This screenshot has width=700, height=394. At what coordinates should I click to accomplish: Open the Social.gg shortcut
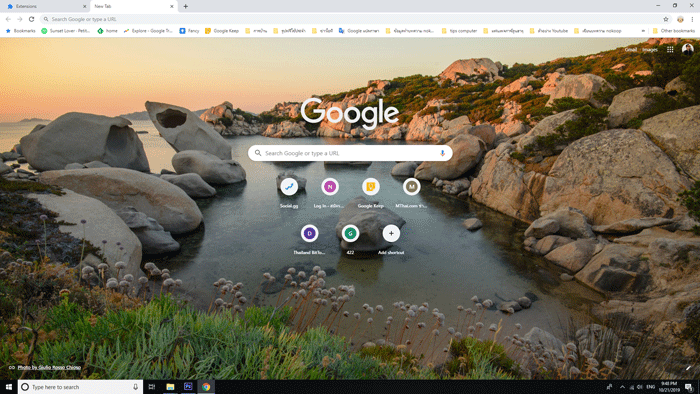[289, 193]
